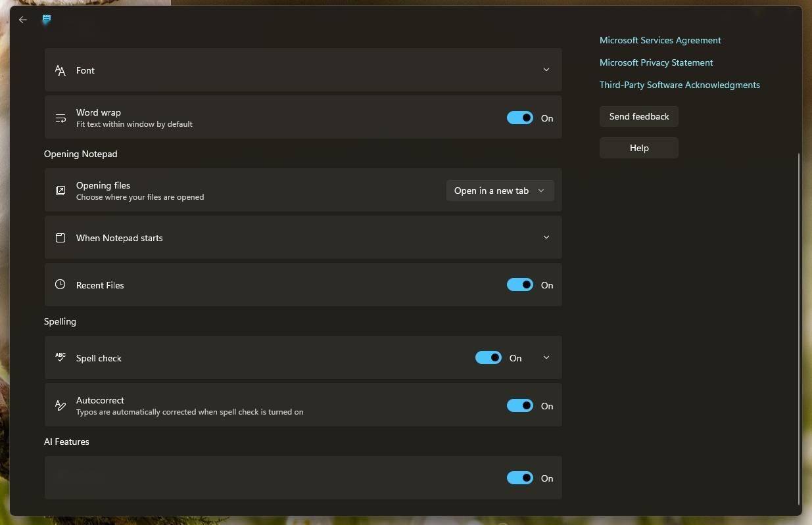This screenshot has width=812, height=525.
Task: Switch off Spell check
Action: coord(489,357)
